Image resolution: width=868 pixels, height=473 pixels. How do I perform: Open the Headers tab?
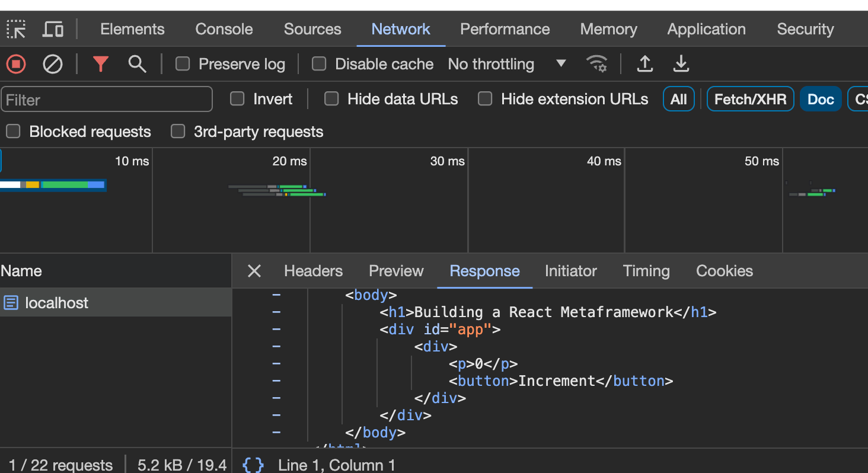pyautogui.click(x=313, y=271)
